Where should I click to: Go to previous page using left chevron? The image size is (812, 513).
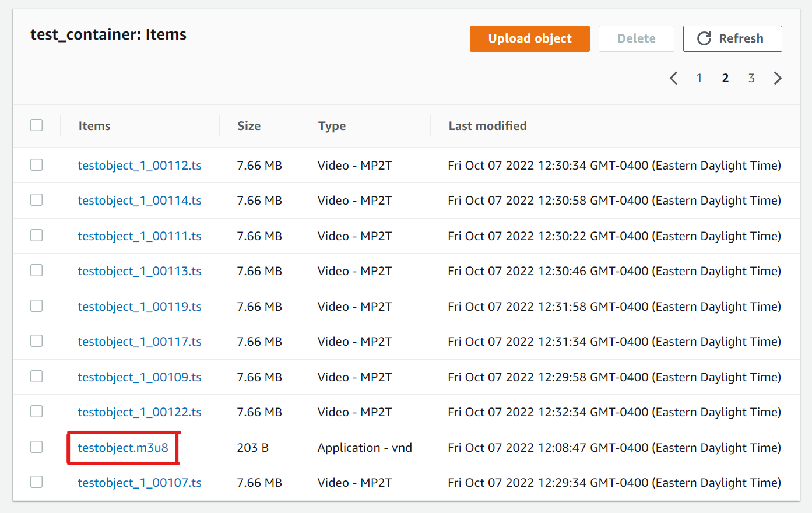point(673,78)
